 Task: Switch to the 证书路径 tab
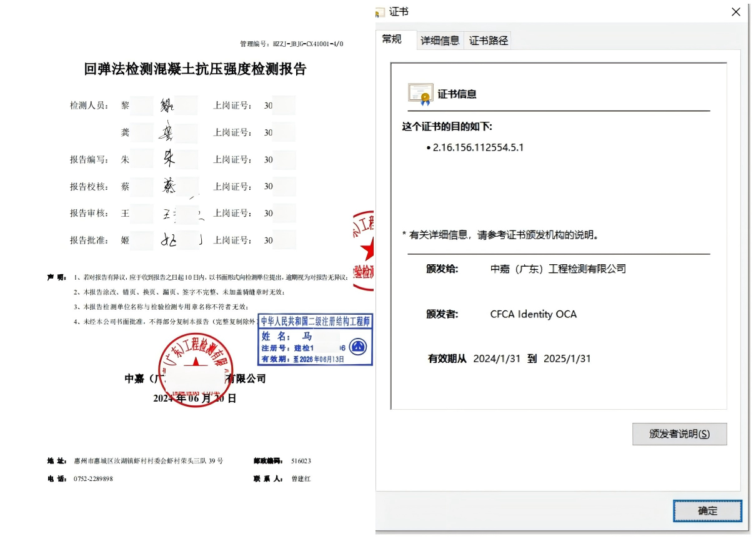pos(487,40)
